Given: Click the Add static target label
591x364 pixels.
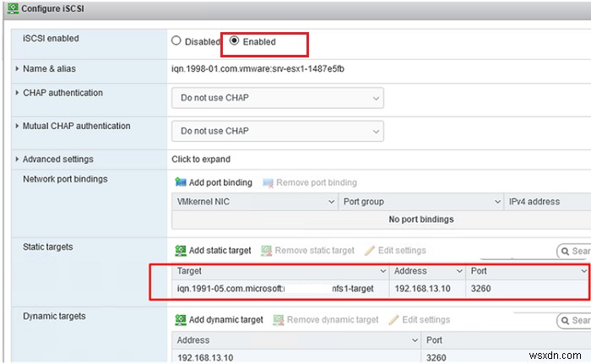Looking at the screenshot, I should pyautogui.click(x=220, y=251).
